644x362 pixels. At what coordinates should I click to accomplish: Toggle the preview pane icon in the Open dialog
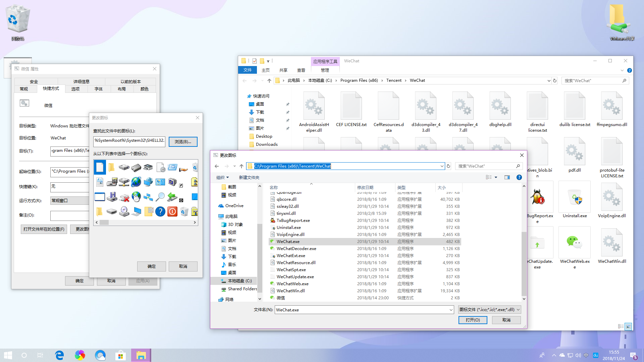pyautogui.click(x=507, y=177)
